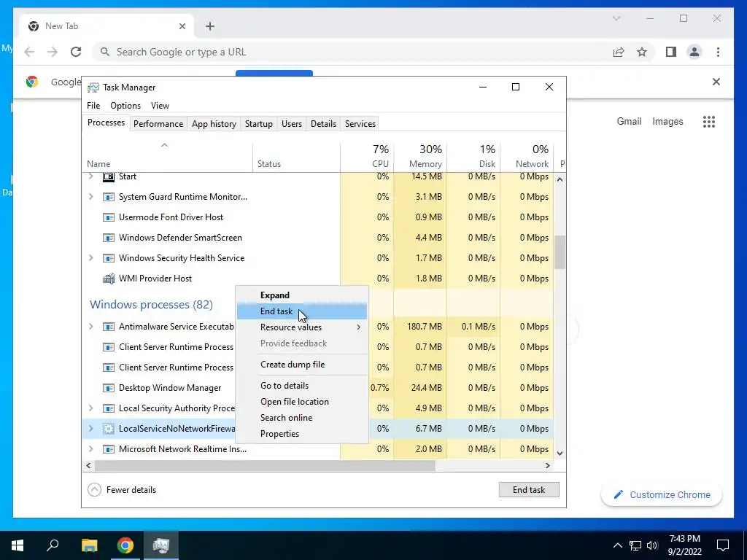Expand Microsoft Network Realtime Inspection row
747x560 pixels.
point(91,449)
